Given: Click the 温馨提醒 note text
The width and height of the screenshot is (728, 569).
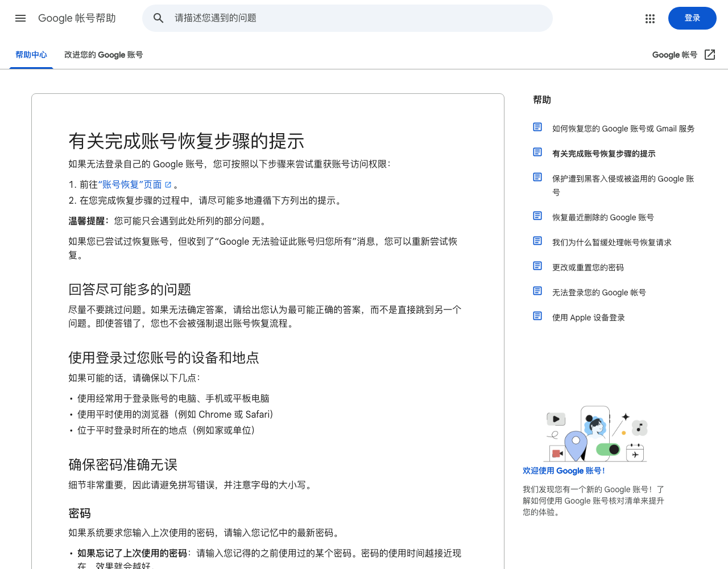Looking at the screenshot, I should click(x=167, y=221).
